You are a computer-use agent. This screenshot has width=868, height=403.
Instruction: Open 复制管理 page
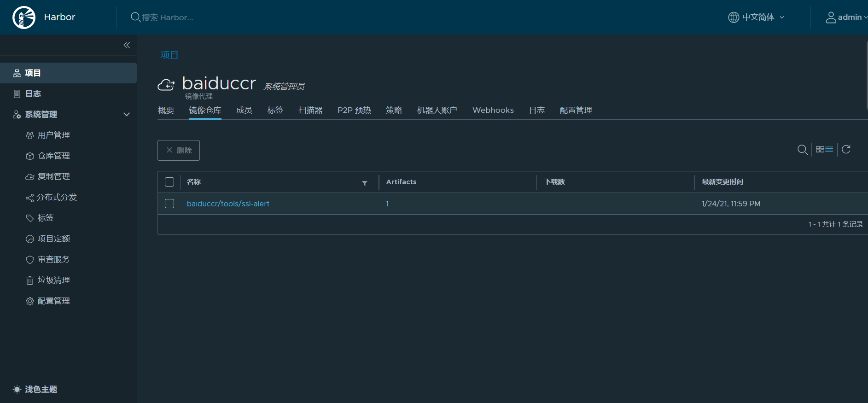(x=53, y=176)
